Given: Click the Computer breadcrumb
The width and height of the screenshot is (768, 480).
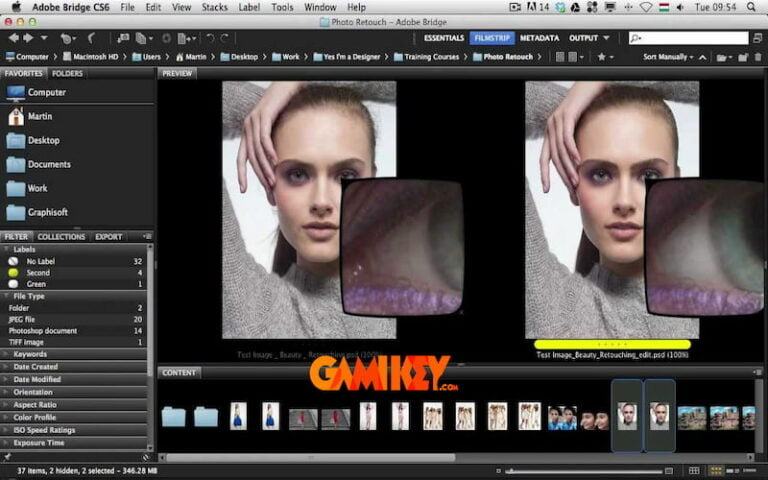Looking at the screenshot, I should tap(27, 57).
